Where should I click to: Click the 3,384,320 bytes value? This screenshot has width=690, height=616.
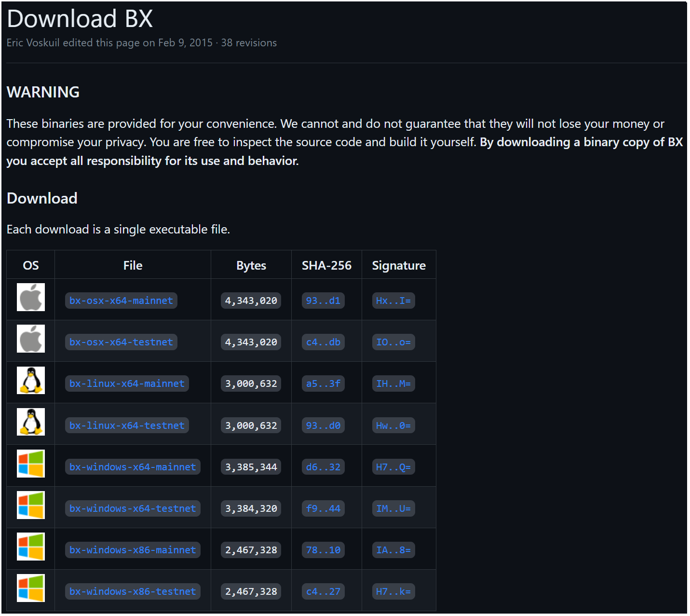[251, 508]
